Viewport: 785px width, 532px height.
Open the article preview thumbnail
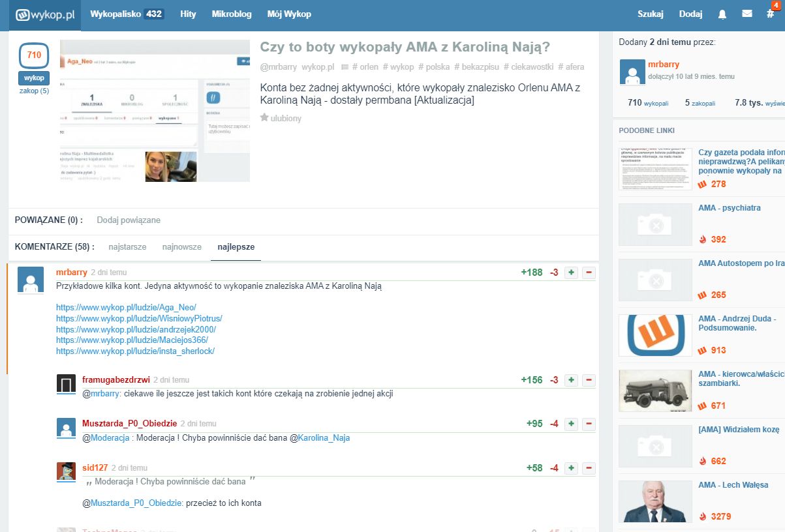(155, 111)
